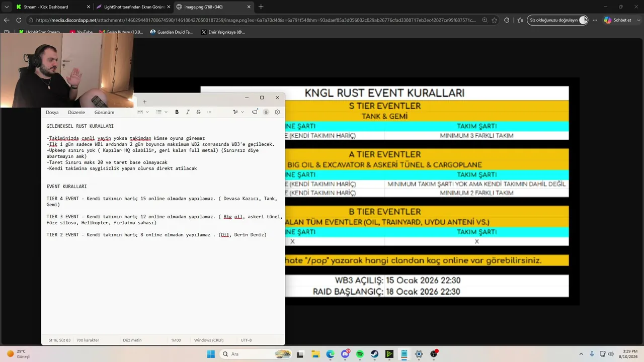Open Guardian Druid bookmark
The image size is (644, 362).
172,32
